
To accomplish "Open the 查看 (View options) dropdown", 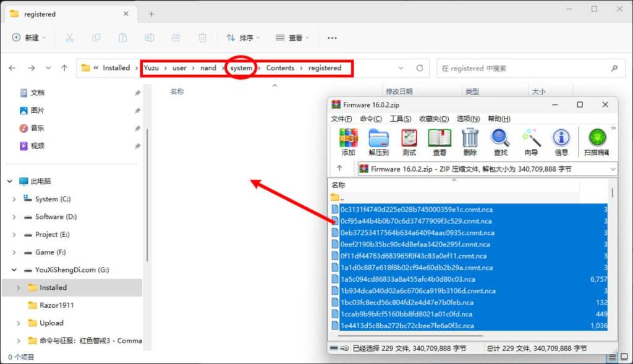I will (292, 38).
